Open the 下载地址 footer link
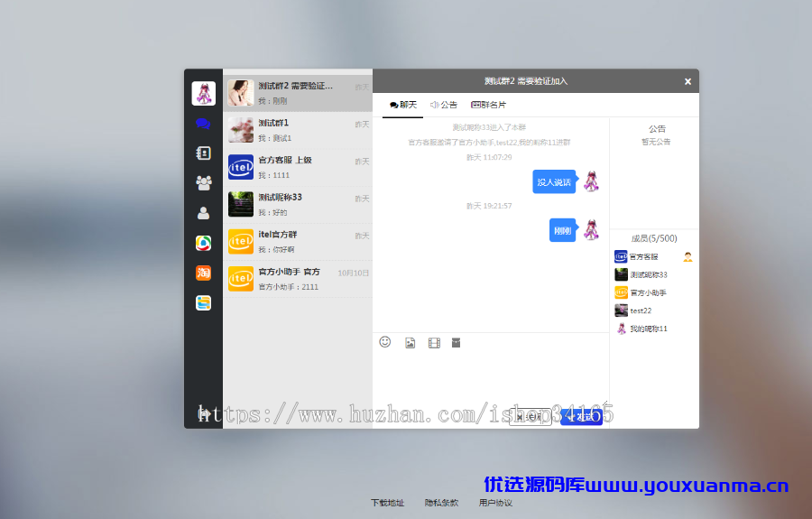 point(387,503)
